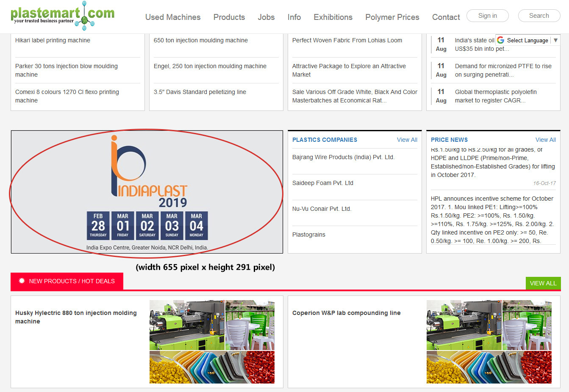Open Global thermoplastic polyolefin news item

496,96
